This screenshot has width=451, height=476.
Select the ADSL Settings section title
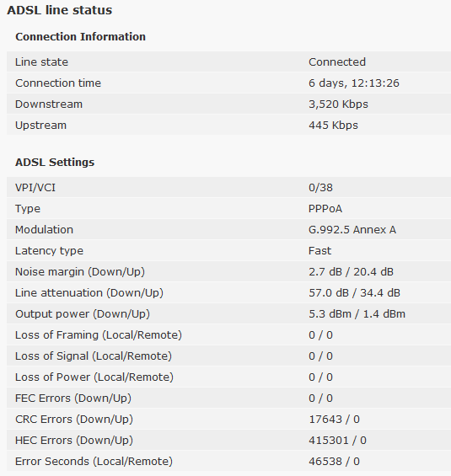pos(55,163)
